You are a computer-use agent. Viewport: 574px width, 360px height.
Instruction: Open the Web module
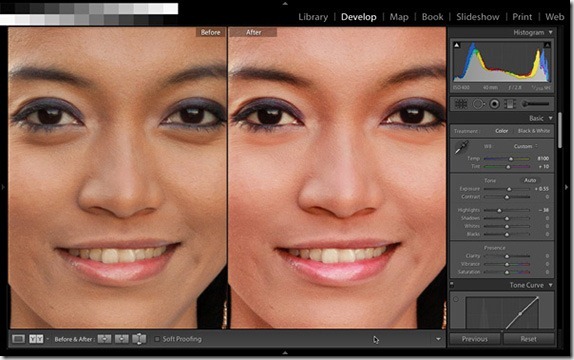coord(555,17)
